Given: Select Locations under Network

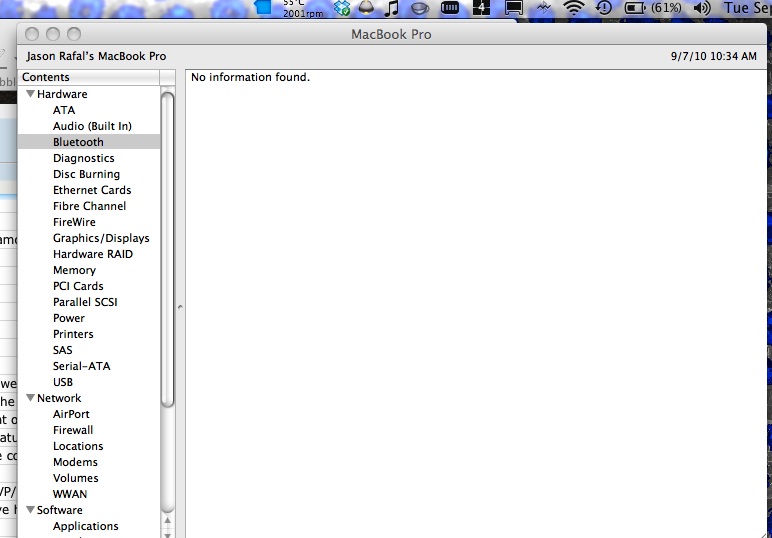Looking at the screenshot, I should point(78,446).
